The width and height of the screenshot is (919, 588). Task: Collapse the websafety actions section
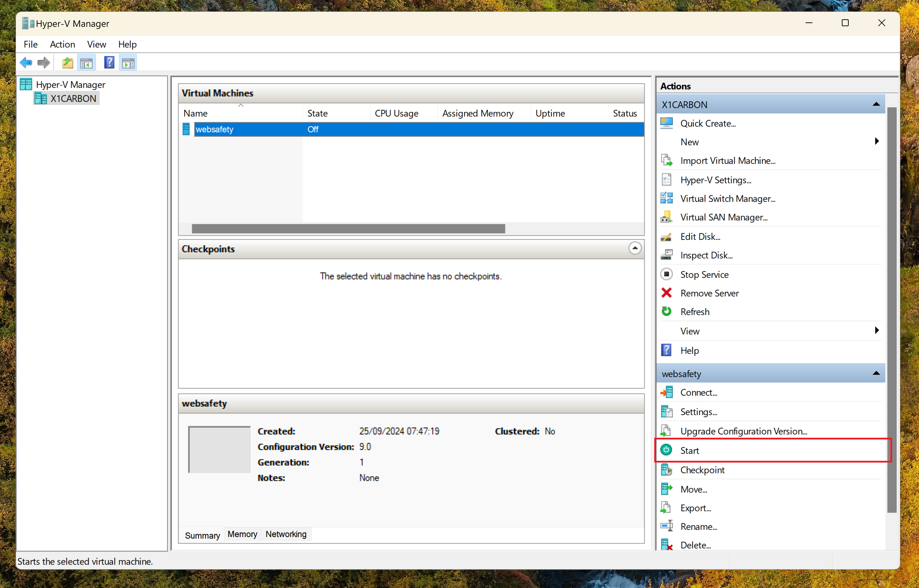point(876,373)
